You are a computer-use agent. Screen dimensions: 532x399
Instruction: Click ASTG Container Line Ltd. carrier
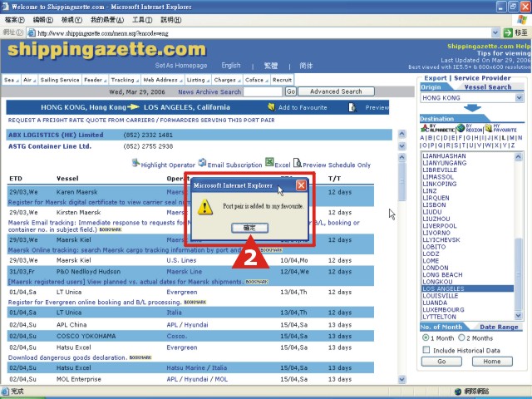(50, 146)
